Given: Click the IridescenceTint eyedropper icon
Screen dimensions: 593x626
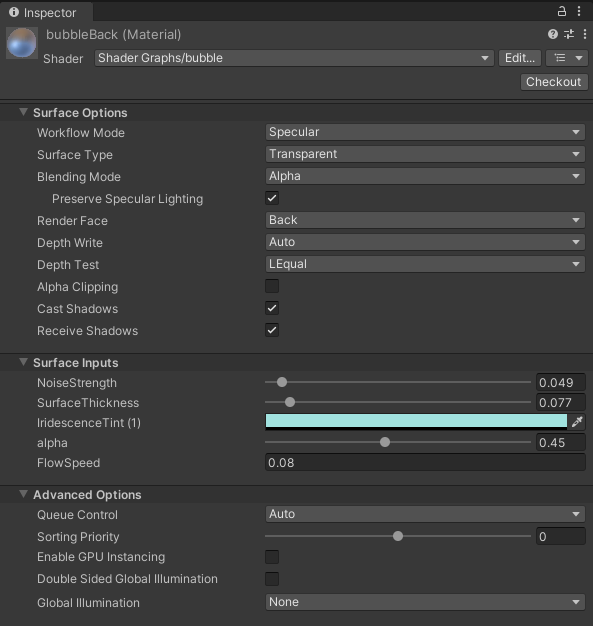Looking at the screenshot, I should [577, 422].
